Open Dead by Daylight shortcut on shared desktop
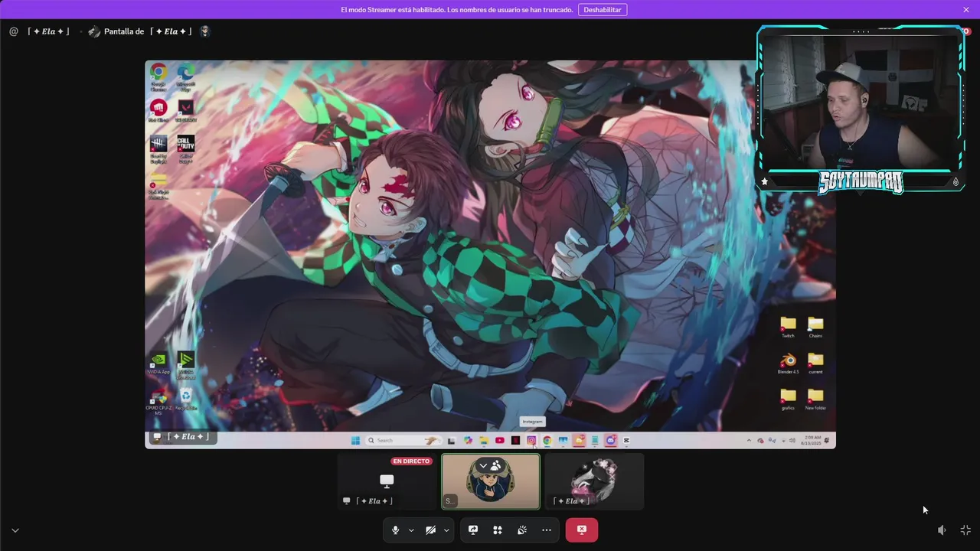 158,149
